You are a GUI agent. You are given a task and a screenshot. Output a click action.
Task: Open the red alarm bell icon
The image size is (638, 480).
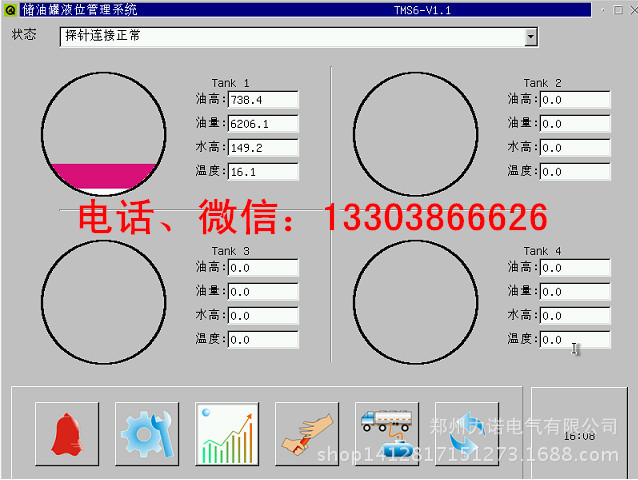tap(67, 434)
